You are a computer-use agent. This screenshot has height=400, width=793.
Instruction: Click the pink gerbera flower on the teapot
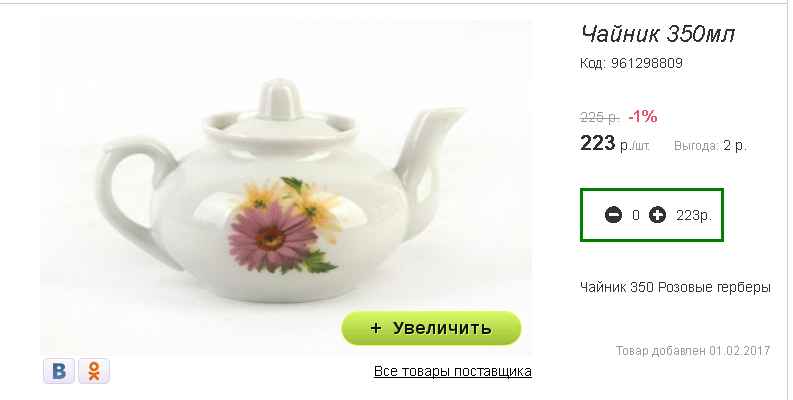[269, 236]
